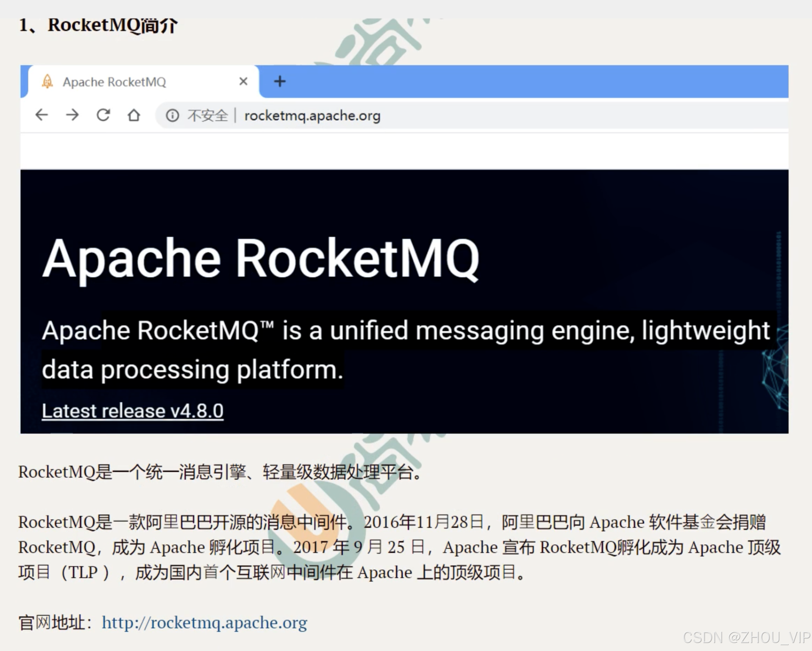The image size is (812, 651).
Task: Click the sentence RocketMQ是一个统一消息引擎
Action: tap(220, 472)
